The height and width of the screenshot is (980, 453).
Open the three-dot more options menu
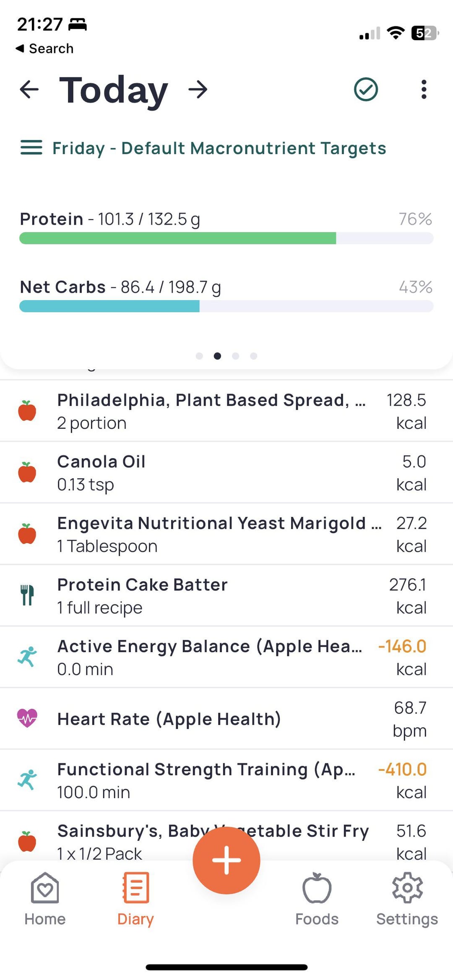pyautogui.click(x=424, y=89)
